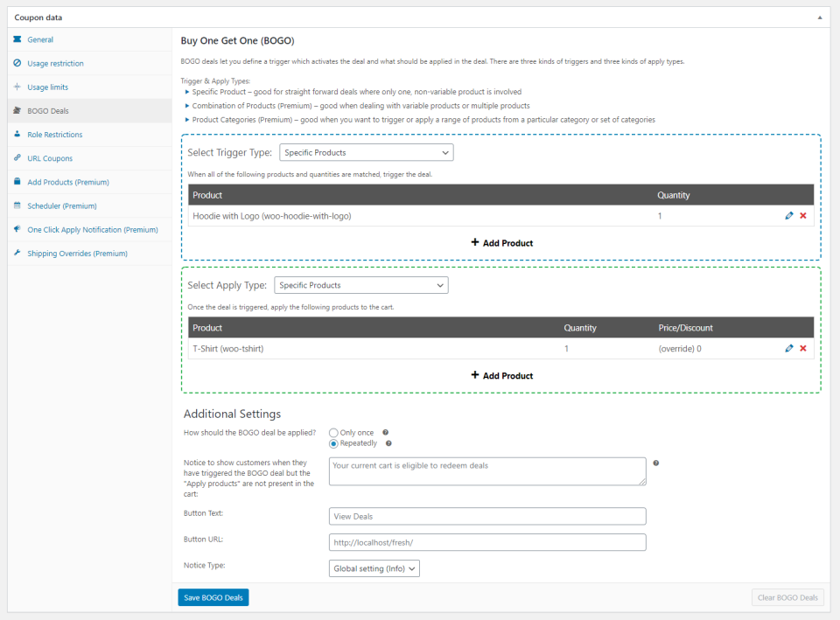Click the help icon beside the notice textarea
Viewport: 840px width, 620px height.
point(655,463)
